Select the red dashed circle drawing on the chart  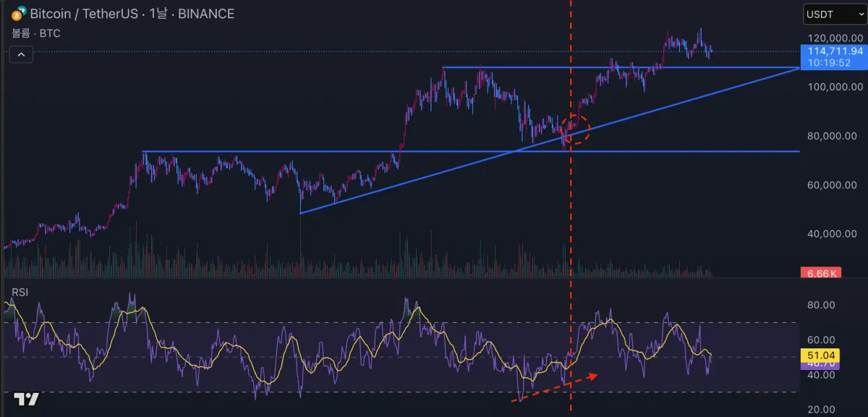576,128
